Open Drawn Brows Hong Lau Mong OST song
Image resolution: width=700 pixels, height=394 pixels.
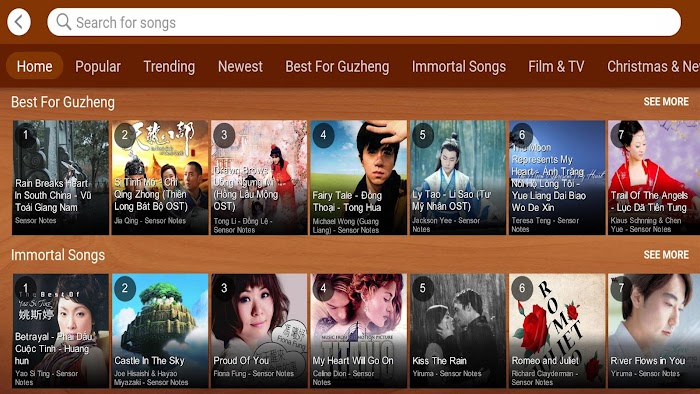(x=259, y=177)
